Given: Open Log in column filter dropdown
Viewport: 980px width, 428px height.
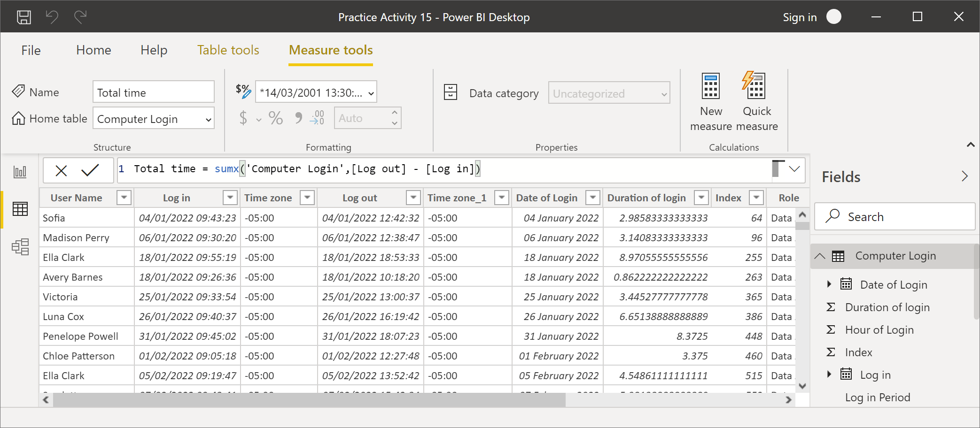Looking at the screenshot, I should click(230, 198).
